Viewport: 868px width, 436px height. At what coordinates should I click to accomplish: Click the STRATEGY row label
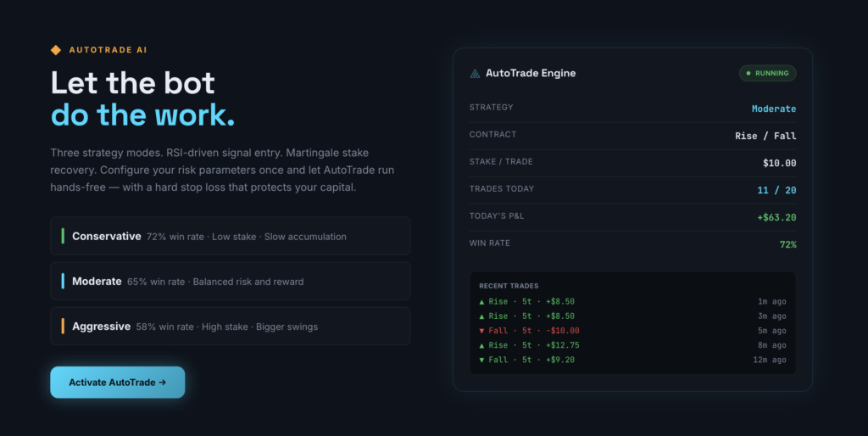pos(491,108)
